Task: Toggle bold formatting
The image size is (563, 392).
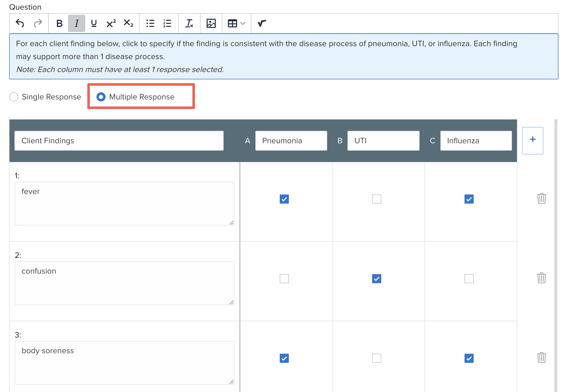Action: [59, 23]
